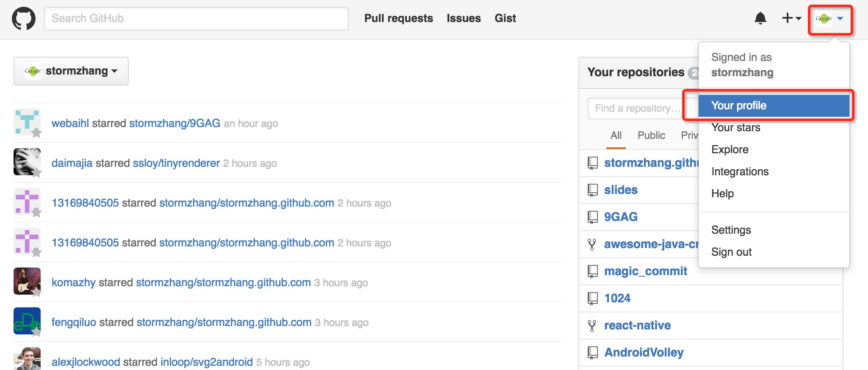The width and height of the screenshot is (868, 370).
Task: Focus the Search GitHub field
Action: click(x=196, y=19)
